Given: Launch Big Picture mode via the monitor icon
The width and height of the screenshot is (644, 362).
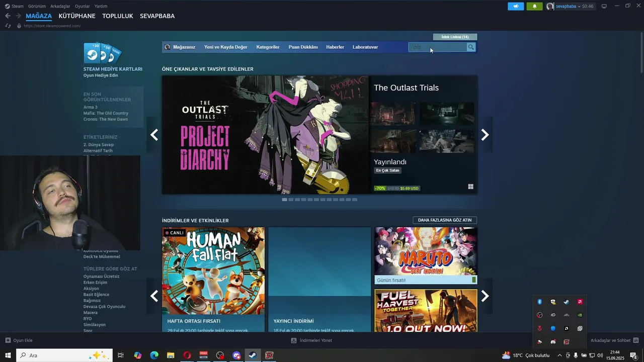Looking at the screenshot, I should coord(604,6).
